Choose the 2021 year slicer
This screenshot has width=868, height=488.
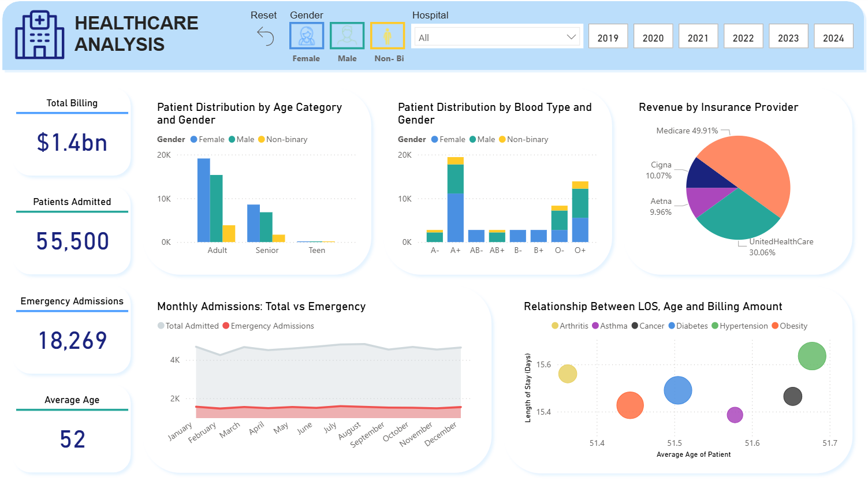tap(698, 38)
